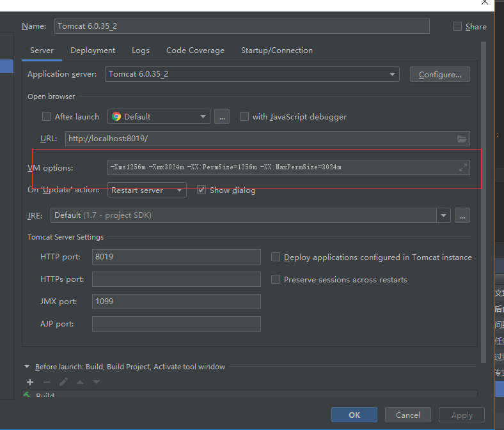Click the HTTP port field with 8019
The image size is (504, 430).
[176, 257]
